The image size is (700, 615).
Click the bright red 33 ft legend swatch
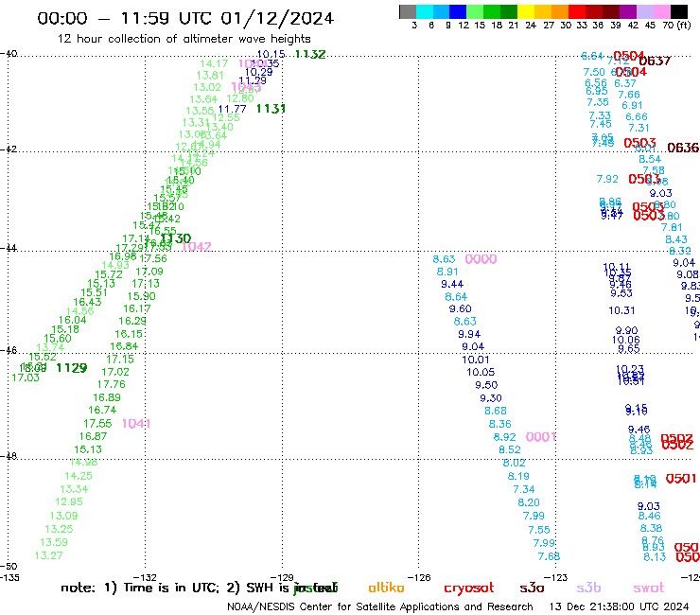tap(577, 11)
